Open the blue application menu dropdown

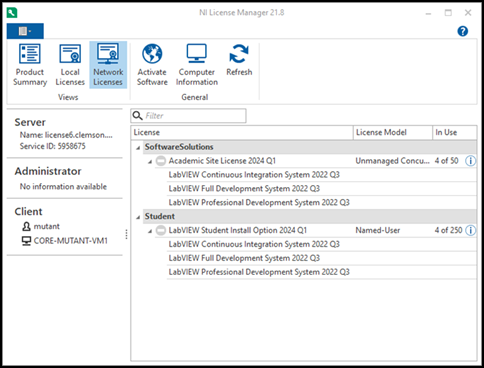(25, 31)
